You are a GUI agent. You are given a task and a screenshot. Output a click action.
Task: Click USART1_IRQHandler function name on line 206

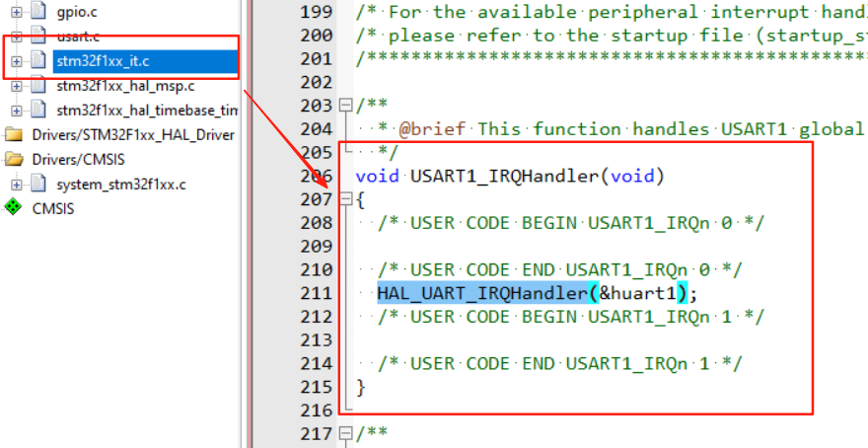click(x=504, y=176)
